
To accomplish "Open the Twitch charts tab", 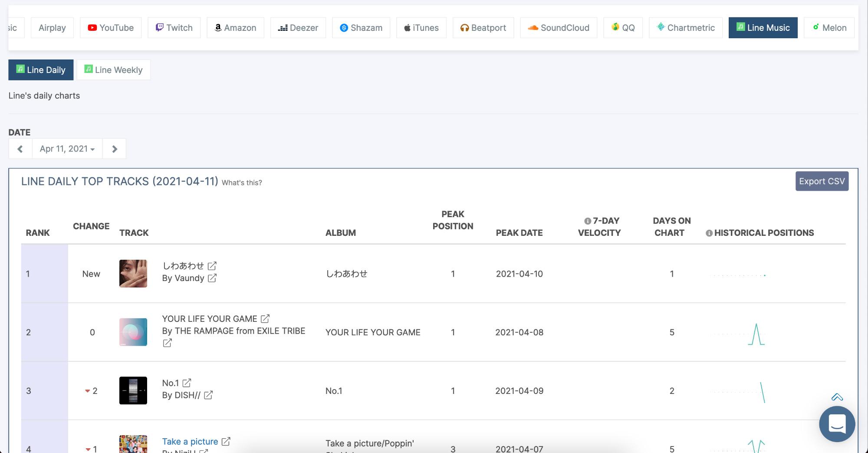I will coord(174,28).
